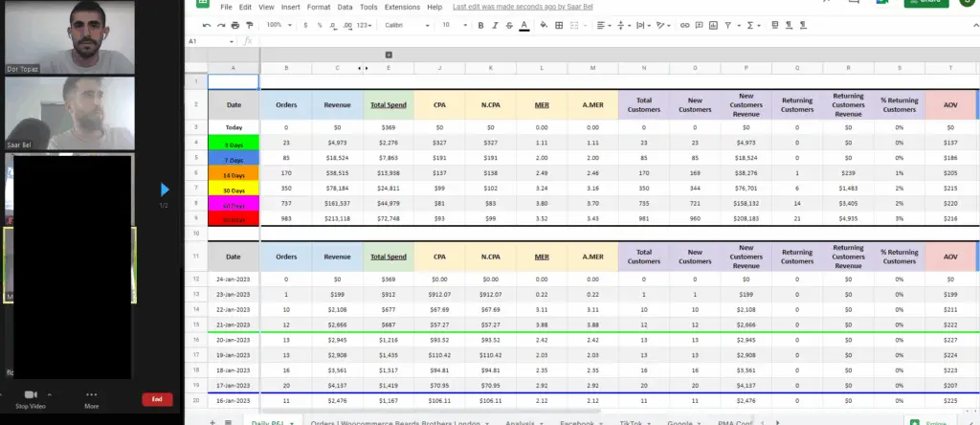Click the Undo icon in toolbar
The height and width of the screenshot is (425, 980).
tap(207, 25)
